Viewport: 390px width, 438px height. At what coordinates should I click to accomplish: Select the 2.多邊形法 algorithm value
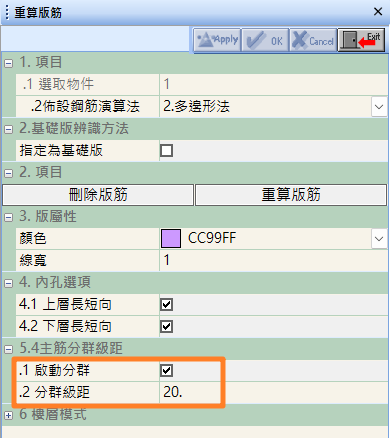[x=197, y=107]
